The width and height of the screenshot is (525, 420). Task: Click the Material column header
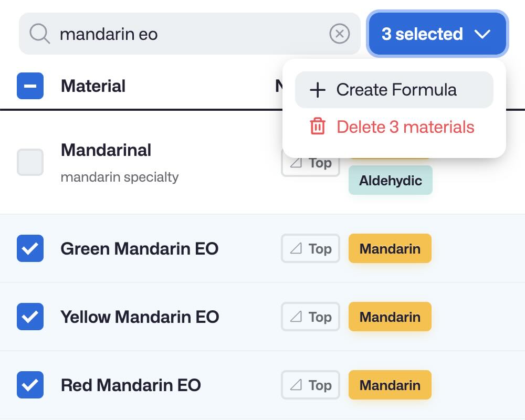93,86
